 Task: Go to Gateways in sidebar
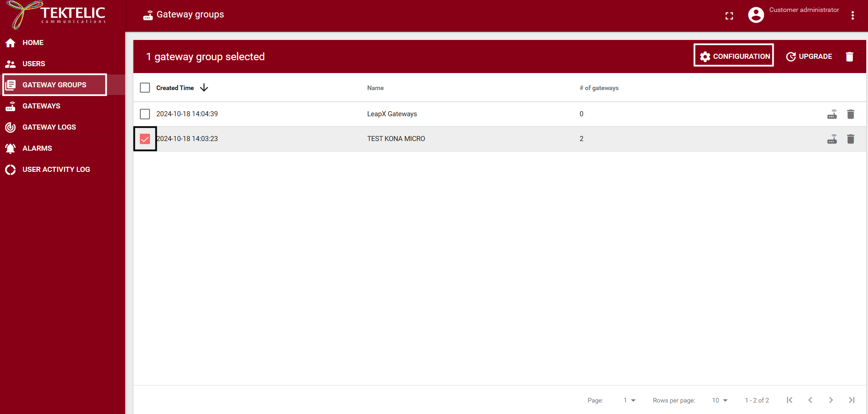41,106
